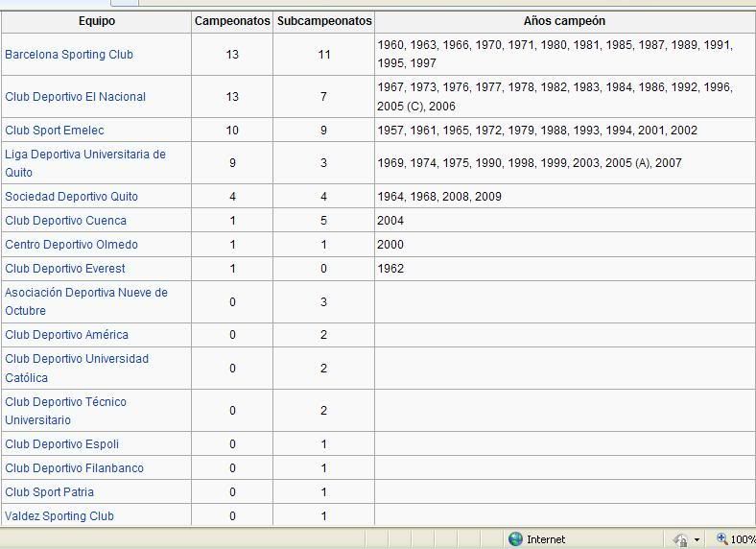Click the Equipo column header
Screen dimensions: 756x549
pos(97,21)
